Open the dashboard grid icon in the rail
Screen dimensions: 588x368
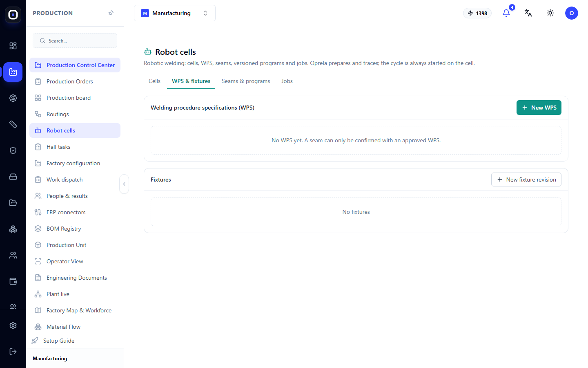tap(13, 46)
